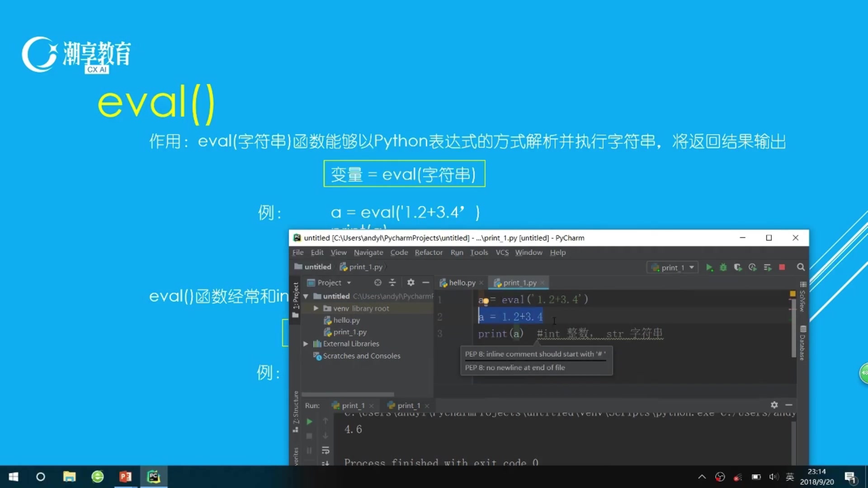Open the Code menu in menu bar

pyautogui.click(x=398, y=252)
